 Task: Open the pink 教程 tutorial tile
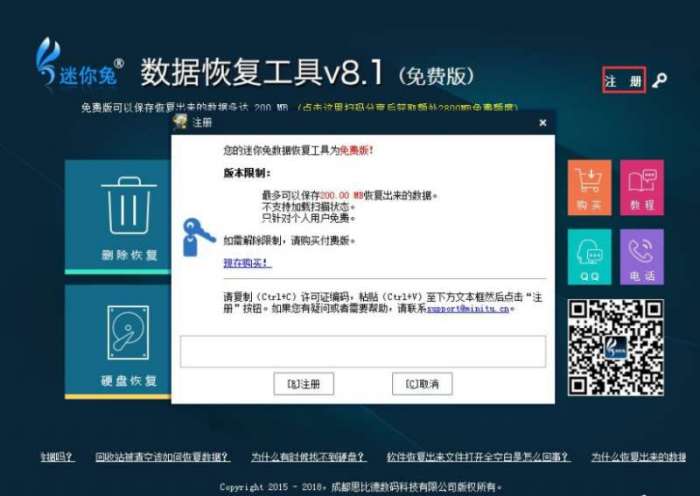[642, 188]
